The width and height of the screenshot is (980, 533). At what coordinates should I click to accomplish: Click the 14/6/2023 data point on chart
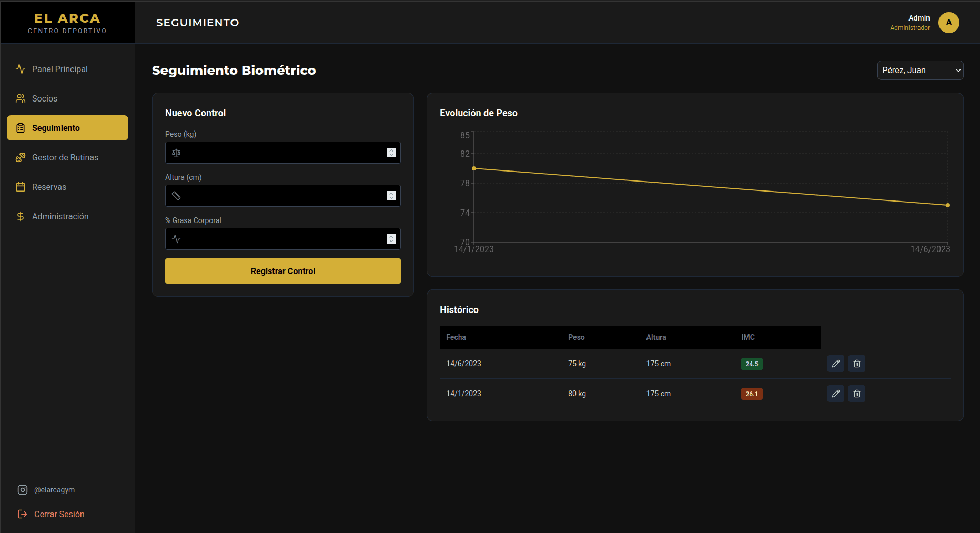[948, 205]
